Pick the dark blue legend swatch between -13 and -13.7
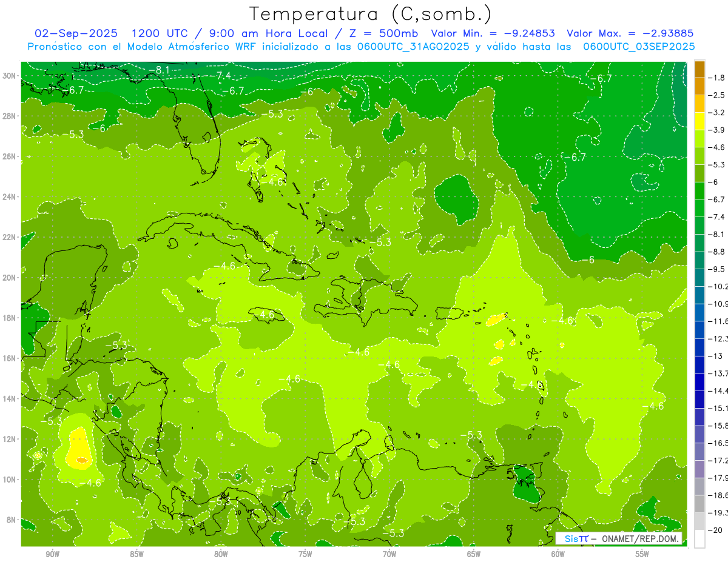728x562 pixels. [x=699, y=364]
